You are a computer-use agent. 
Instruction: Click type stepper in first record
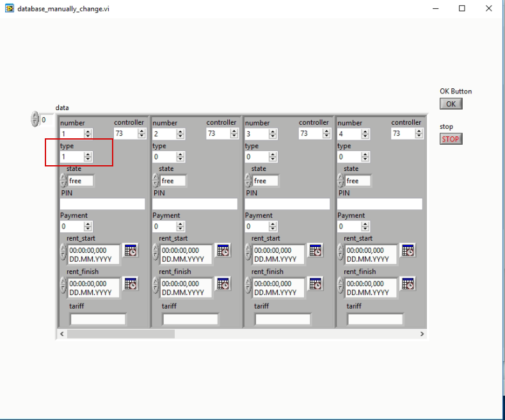pyautogui.click(x=88, y=156)
